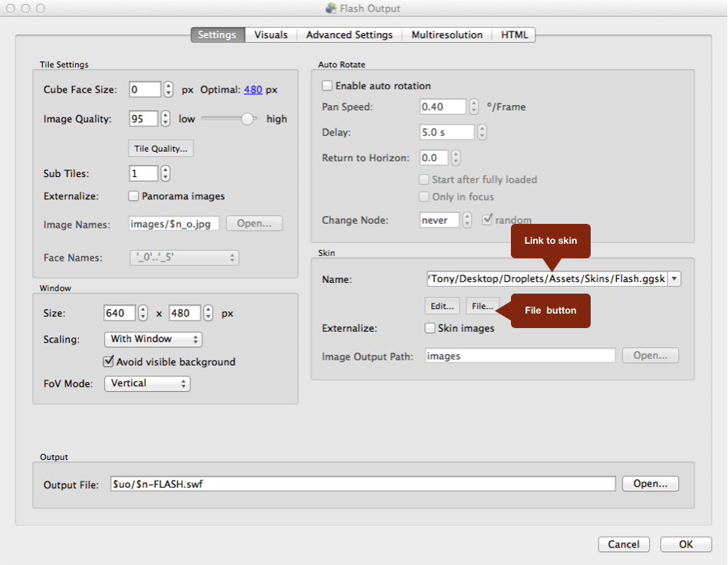Image resolution: width=728 pixels, height=565 pixels.
Task: Click Change Node stepper arrows
Action: pos(467,220)
